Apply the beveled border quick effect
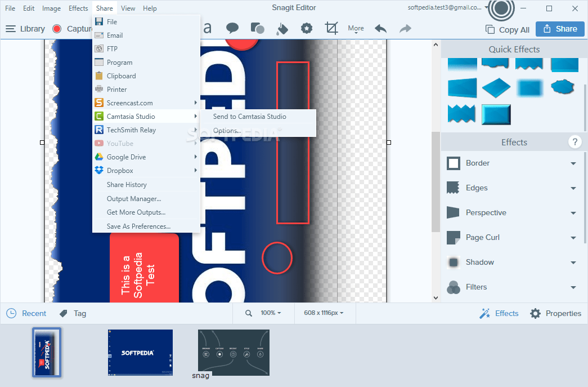This screenshot has width=588, height=387. [x=496, y=114]
